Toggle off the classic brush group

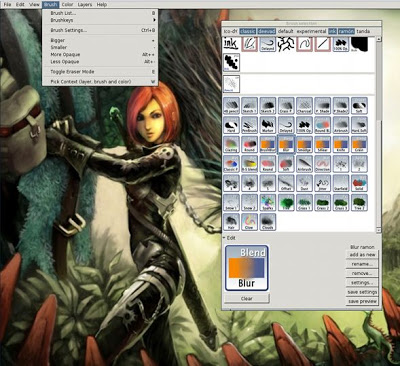click(247, 31)
